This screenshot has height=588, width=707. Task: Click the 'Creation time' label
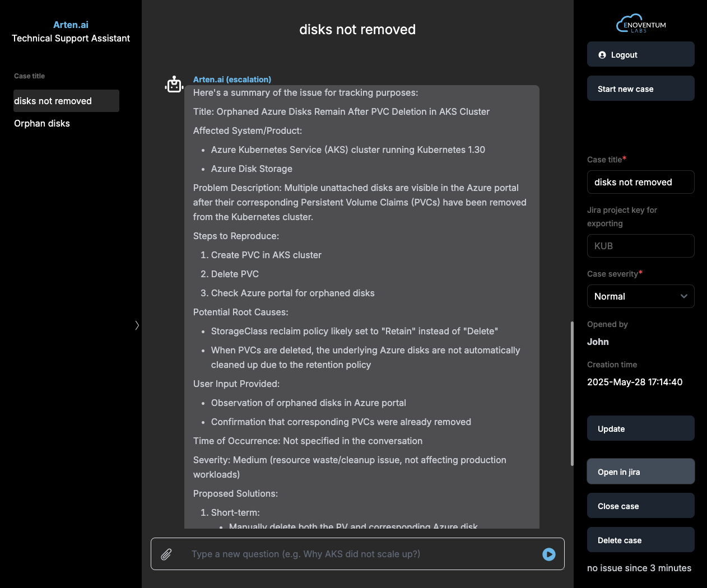[612, 365]
